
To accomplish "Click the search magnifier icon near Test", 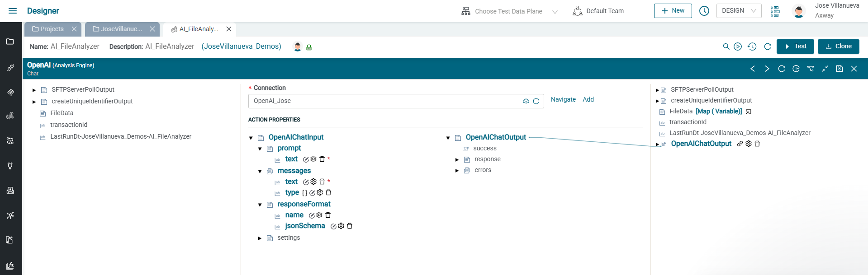I will coord(726,47).
